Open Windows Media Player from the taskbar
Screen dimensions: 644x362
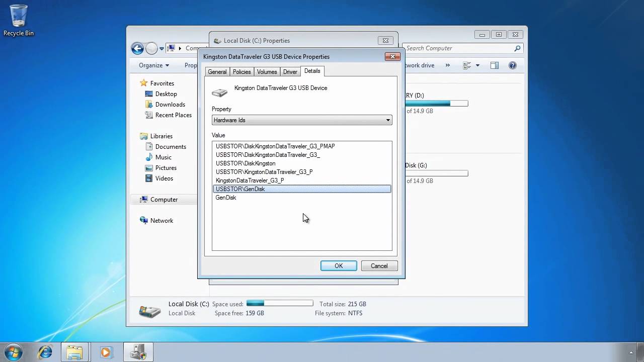click(x=105, y=352)
